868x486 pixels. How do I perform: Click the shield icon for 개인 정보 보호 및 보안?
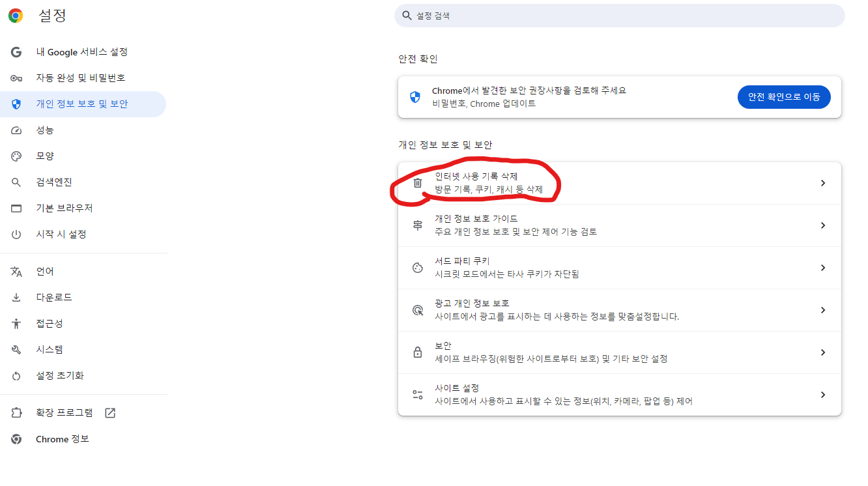(x=16, y=104)
